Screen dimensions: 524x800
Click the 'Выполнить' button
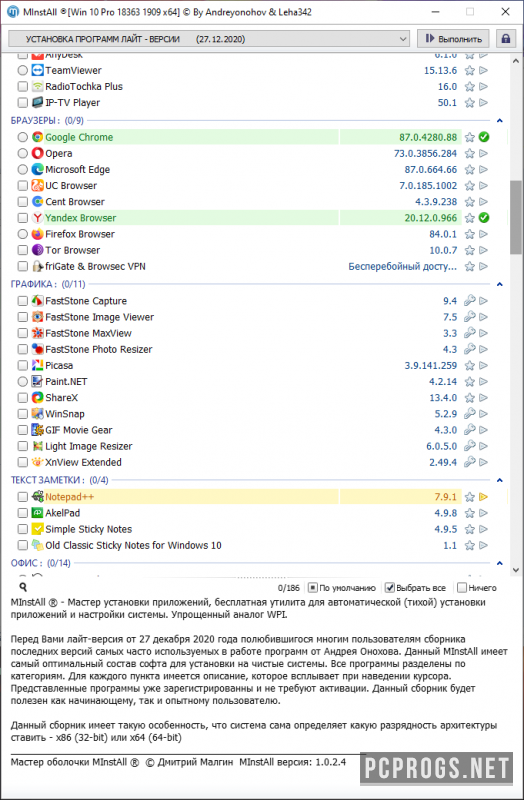[x=453, y=39]
